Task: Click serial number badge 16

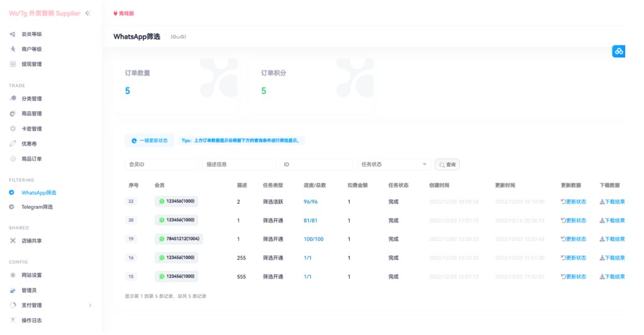Action: point(131,258)
